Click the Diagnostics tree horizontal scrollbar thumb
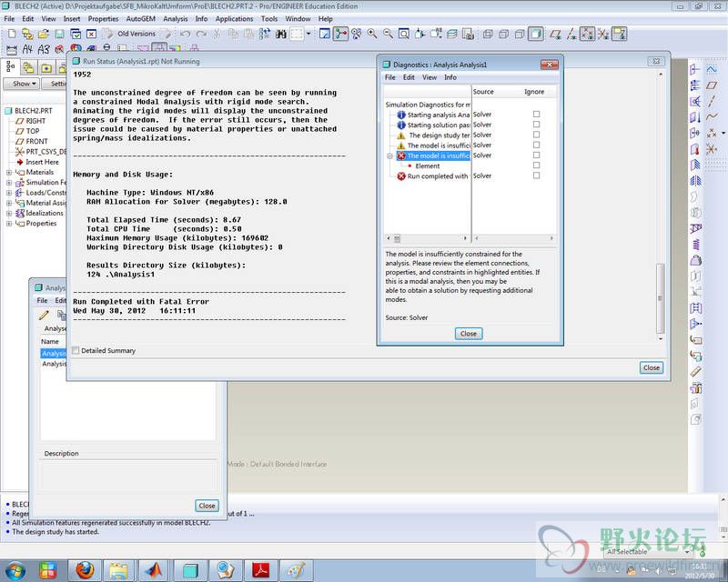This screenshot has width=728, height=582. [397, 238]
